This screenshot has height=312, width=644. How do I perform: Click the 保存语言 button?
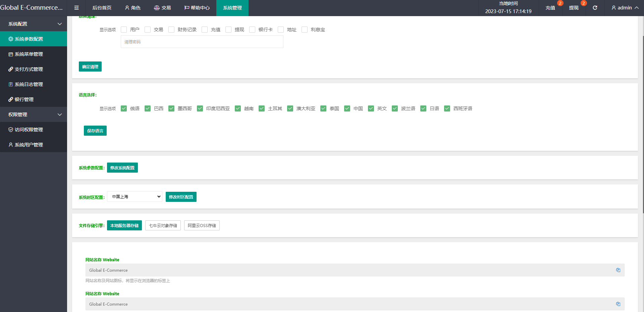coord(95,131)
